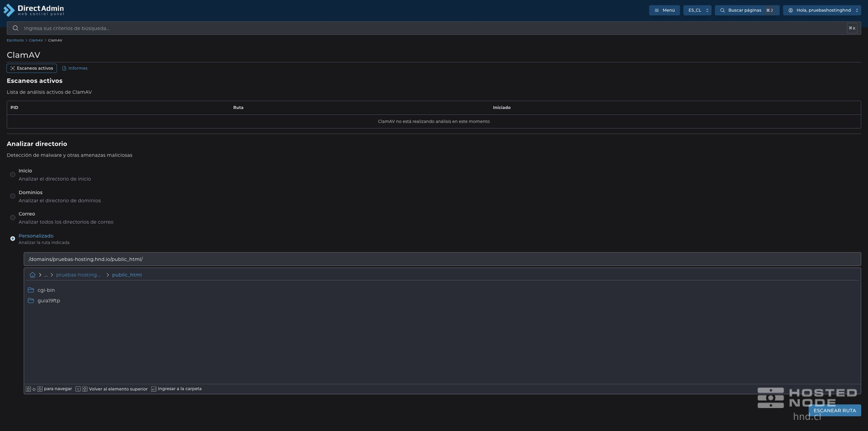Image resolution: width=868 pixels, height=431 pixels.
Task: Edit the custom scan path field
Action: pyautogui.click(x=442, y=259)
